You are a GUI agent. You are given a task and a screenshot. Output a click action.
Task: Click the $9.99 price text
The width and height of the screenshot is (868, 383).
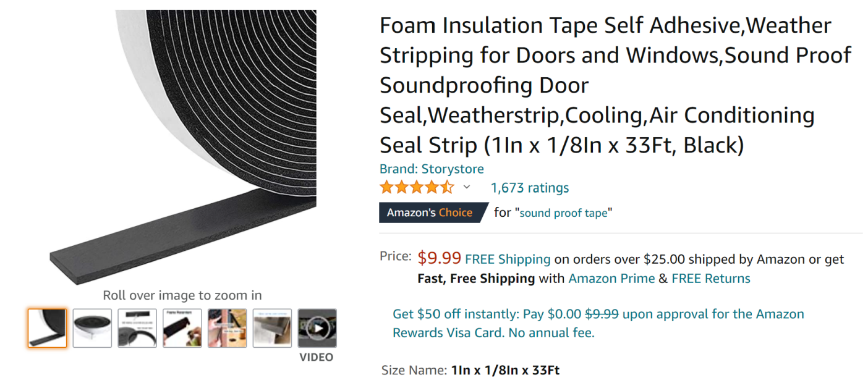click(439, 258)
